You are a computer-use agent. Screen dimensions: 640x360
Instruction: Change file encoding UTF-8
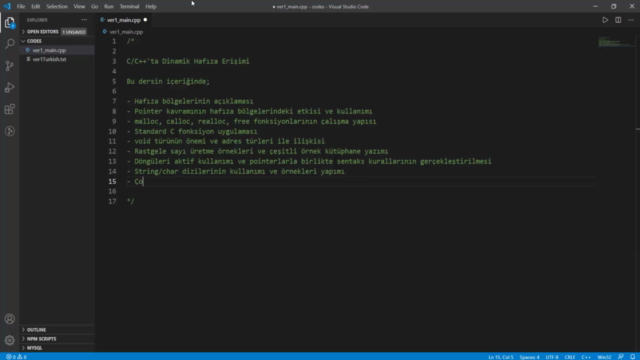[552, 357]
